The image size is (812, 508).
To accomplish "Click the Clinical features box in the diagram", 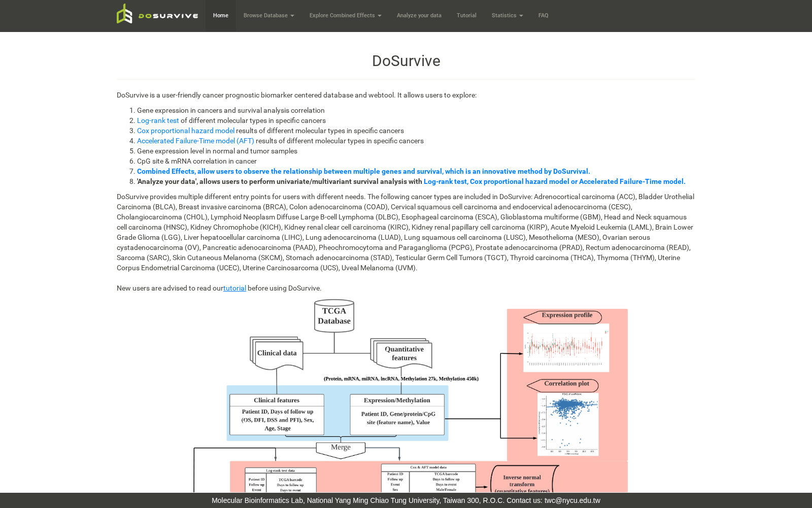I will 277,415.
